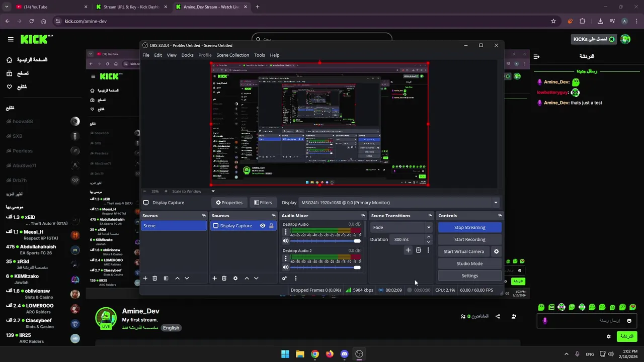Undock the Sources panel
Viewport: 644px width, 362px height.
coord(273,216)
